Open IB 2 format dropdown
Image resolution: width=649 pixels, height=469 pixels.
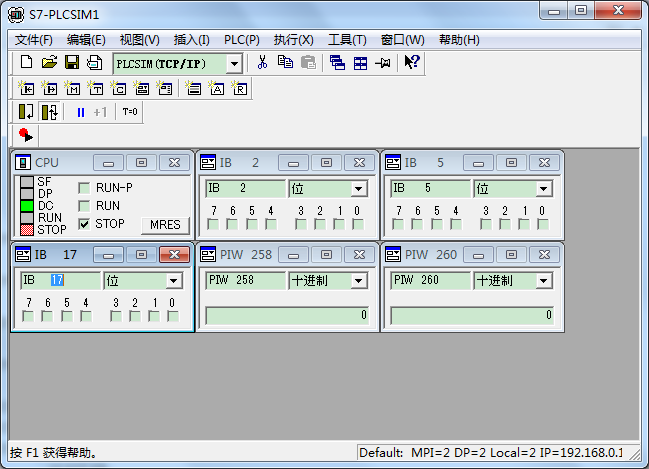(x=358, y=190)
